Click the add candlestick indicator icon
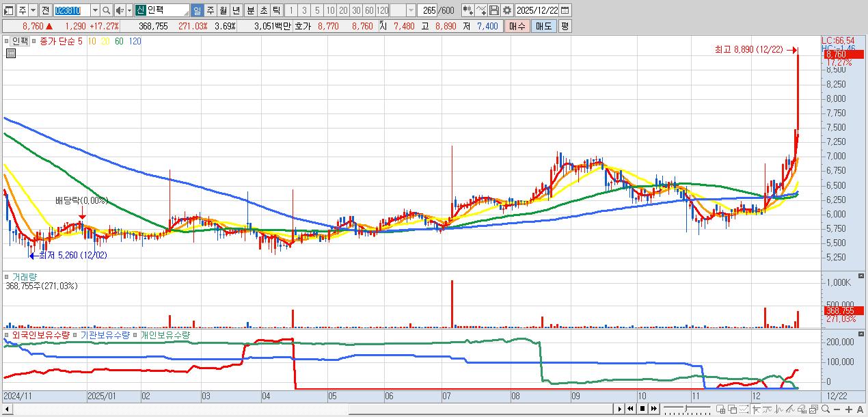Viewport: 868px width, 417px height. click(467, 10)
